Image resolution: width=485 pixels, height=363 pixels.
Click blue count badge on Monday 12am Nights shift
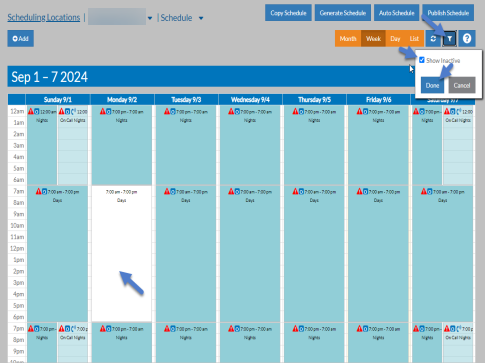tap(109, 111)
